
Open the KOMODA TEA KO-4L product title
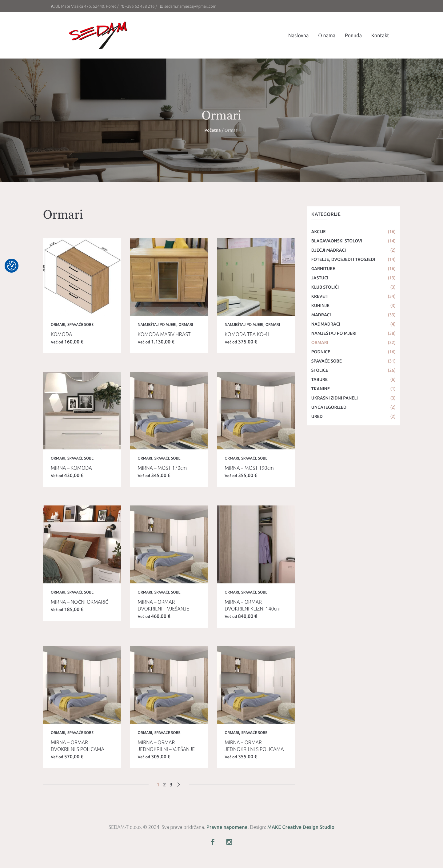[x=247, y=334]
